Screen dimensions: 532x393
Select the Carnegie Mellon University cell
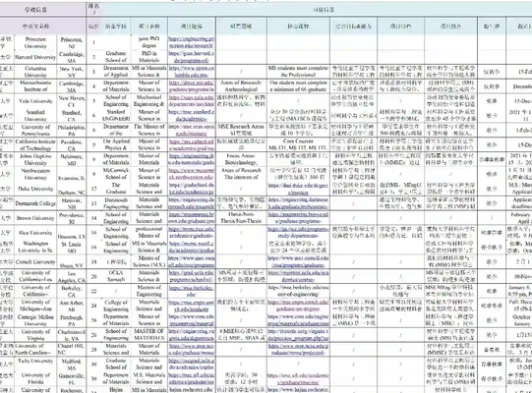point(35,320)
